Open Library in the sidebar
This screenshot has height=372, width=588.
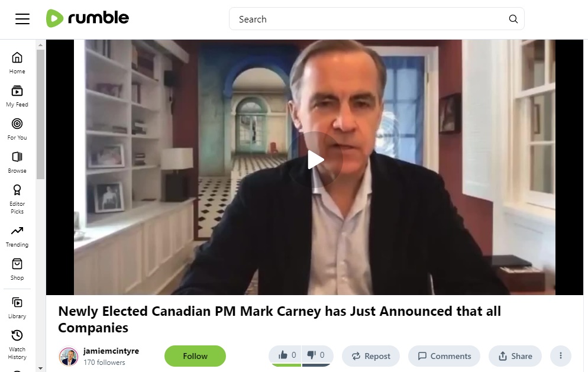point(17,308)
